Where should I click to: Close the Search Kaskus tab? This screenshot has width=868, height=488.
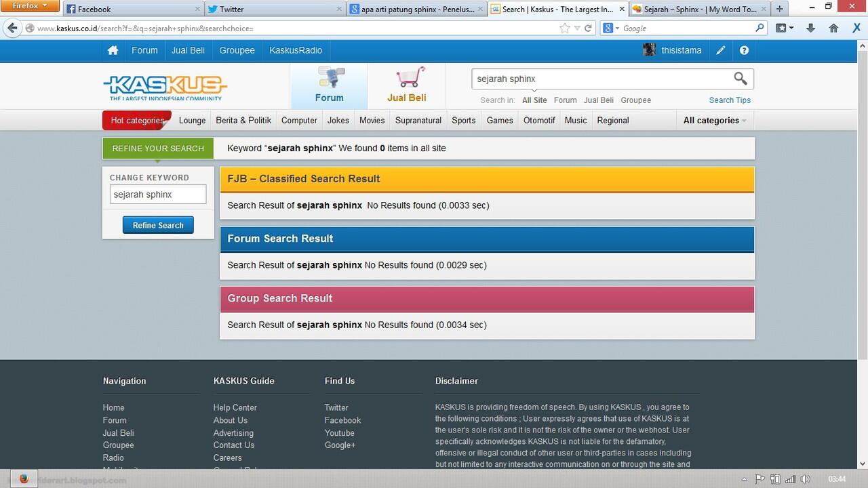622,9
